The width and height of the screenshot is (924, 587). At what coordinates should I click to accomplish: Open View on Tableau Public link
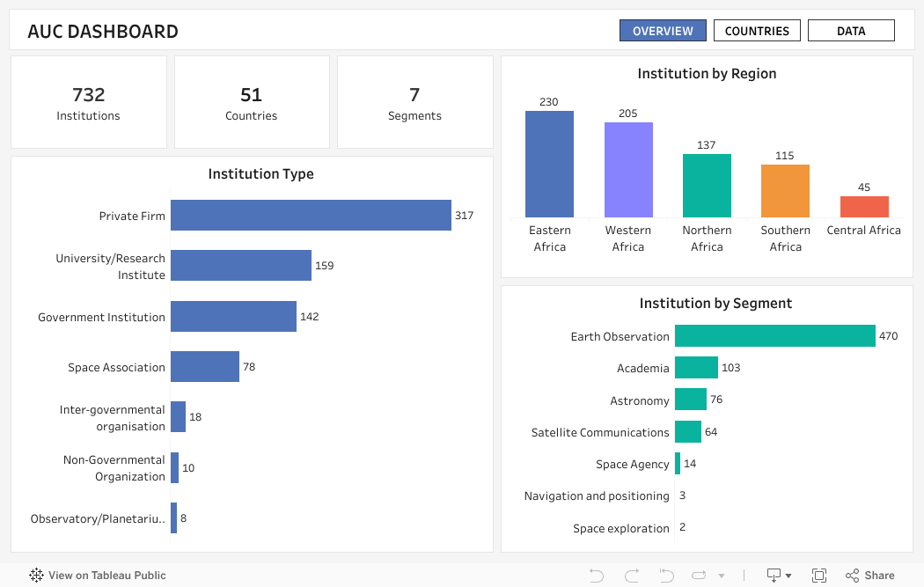(106, 576)
